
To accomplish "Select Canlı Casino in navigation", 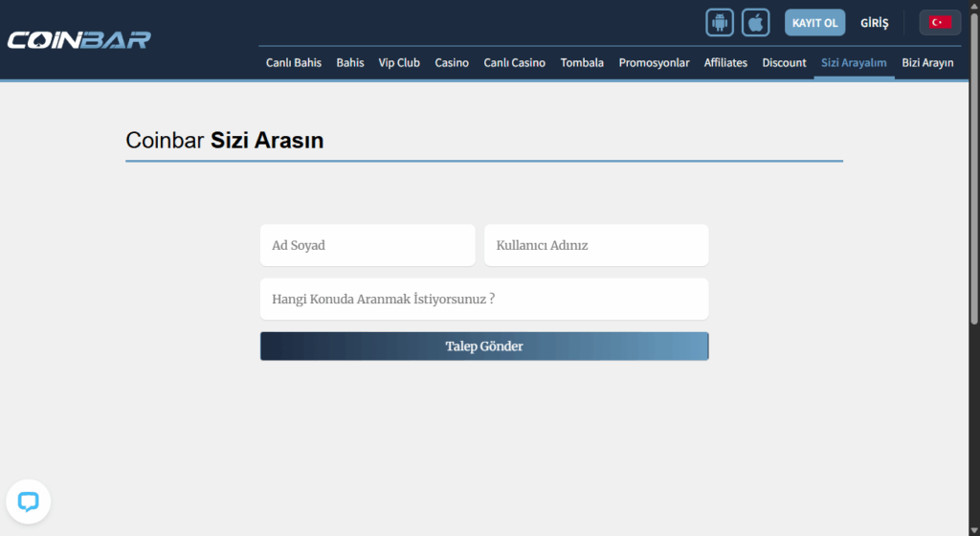I will [x=514, y=62].
